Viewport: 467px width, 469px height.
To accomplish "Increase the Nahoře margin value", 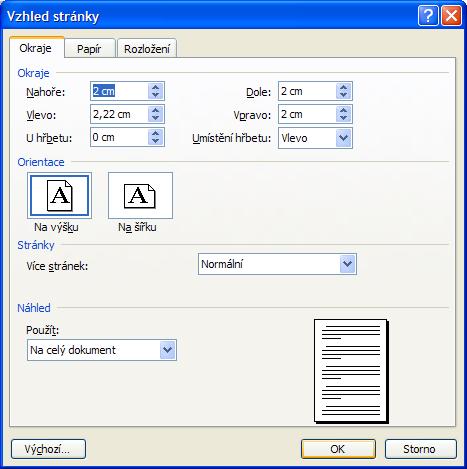I will click(155, 87).
